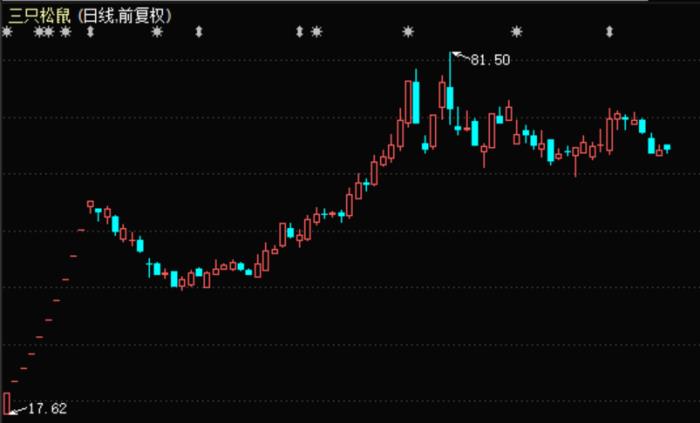This screenshot has width=700, height=423.
Task: Click star marker between first two arrows
Action: tap(156, 32)
